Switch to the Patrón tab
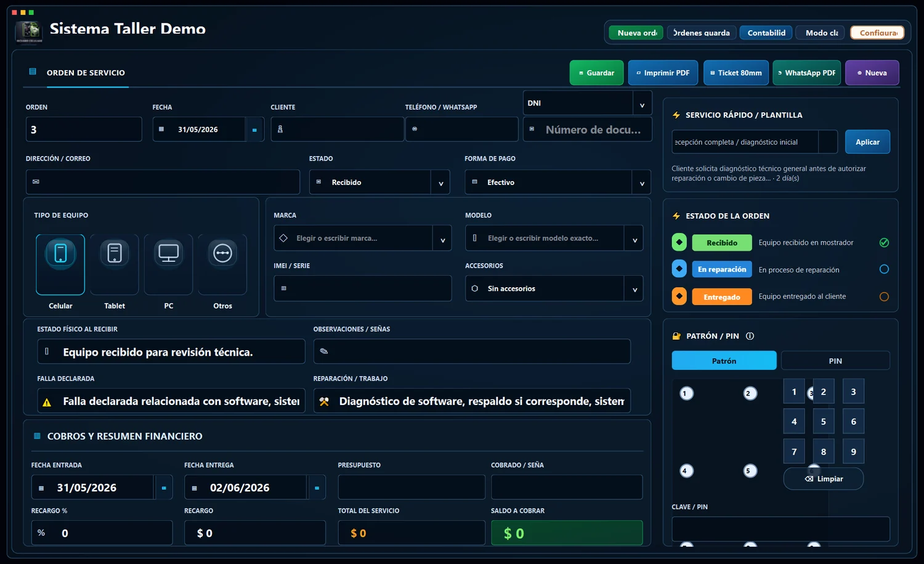Viewport: 924px width, 564px height. point(724,361)
